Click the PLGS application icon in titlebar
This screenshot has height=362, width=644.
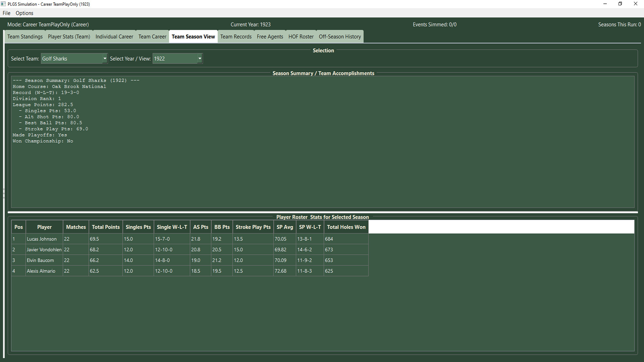click(4, 4)
